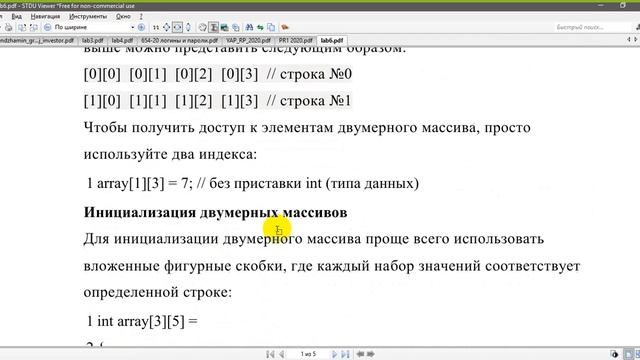Click the line array[1][3] = 7;
Screen dimensions: 640x360
pos(144,183)
